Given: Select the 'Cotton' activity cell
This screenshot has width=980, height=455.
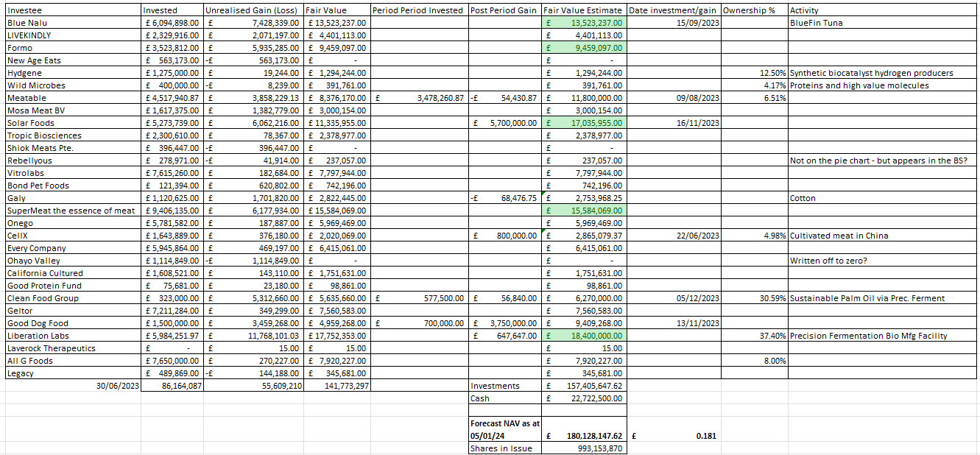Looking at the screenshot, I should tap(884, 198).
